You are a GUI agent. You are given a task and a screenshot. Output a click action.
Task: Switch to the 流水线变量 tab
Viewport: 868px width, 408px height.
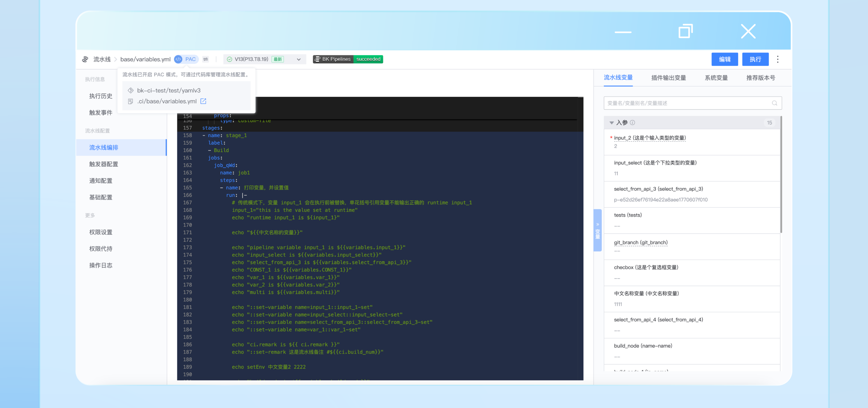tap(618, 77)
